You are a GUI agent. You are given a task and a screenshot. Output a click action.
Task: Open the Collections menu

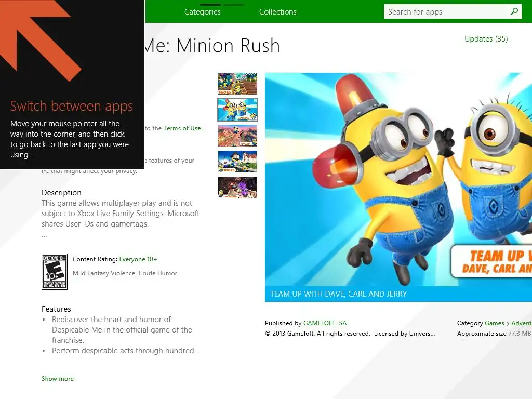click(277, 12)
